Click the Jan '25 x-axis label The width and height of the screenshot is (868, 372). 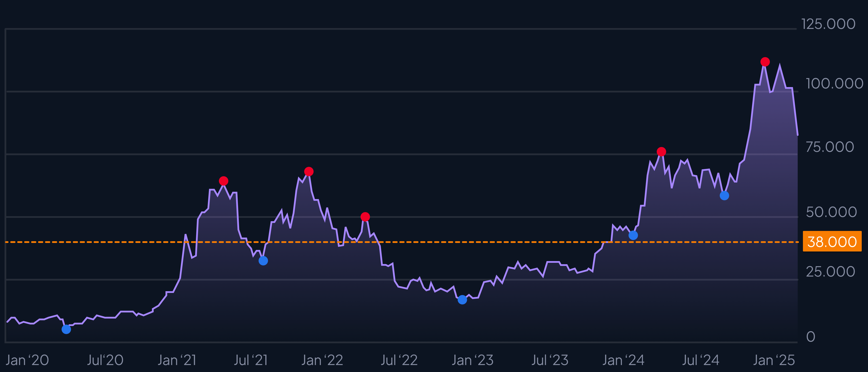[774, 360]
